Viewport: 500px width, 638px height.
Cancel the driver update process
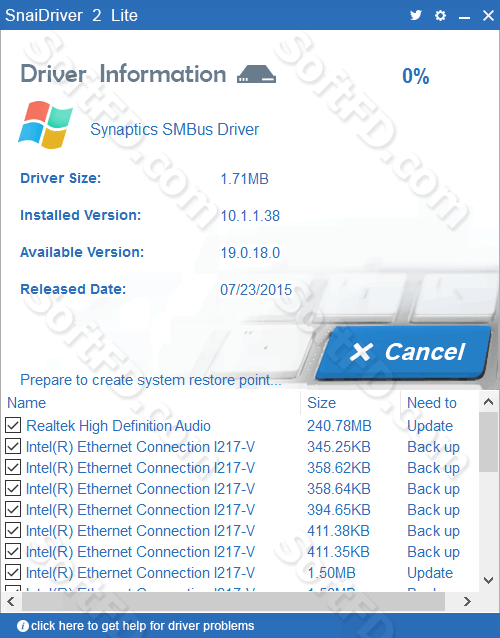click(403, 352)
